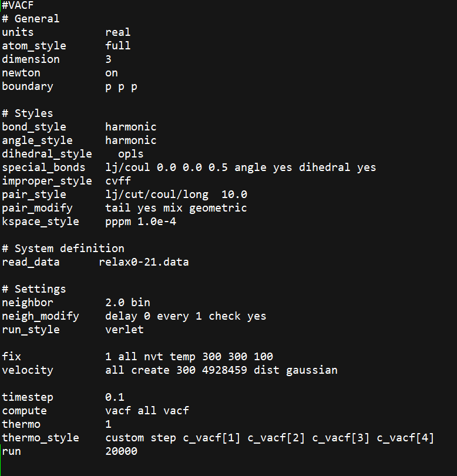Click the dihedral_style 'opls' value
Screen dimensions: 457x476
(130, 154)
